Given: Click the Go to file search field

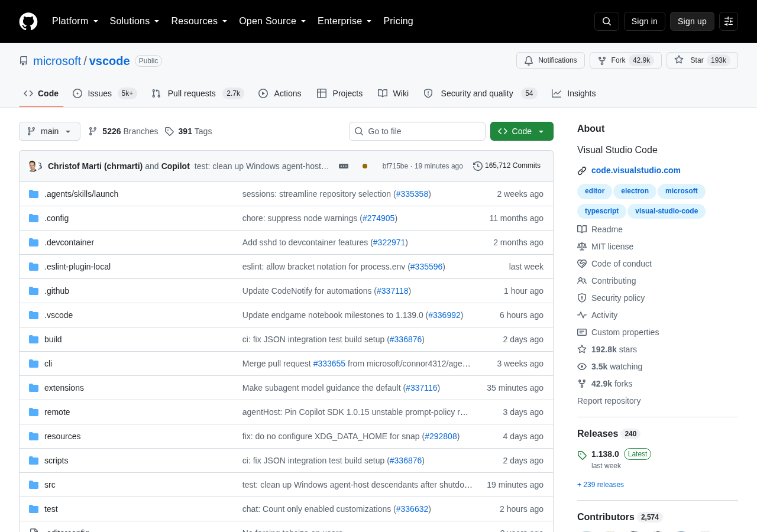Looking at the screenshot, I should pos(417,131).
